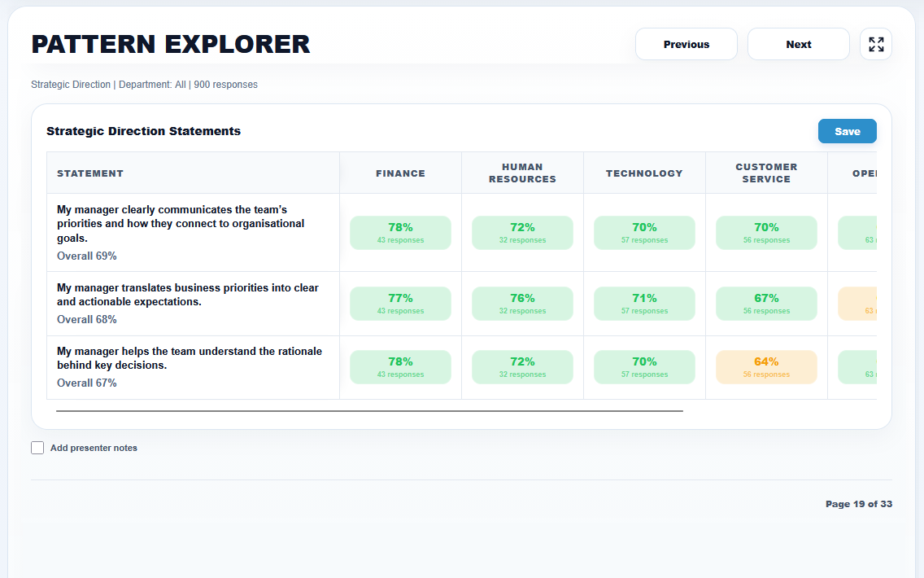Save the Strategic Direction Statements table

[847, 132]
